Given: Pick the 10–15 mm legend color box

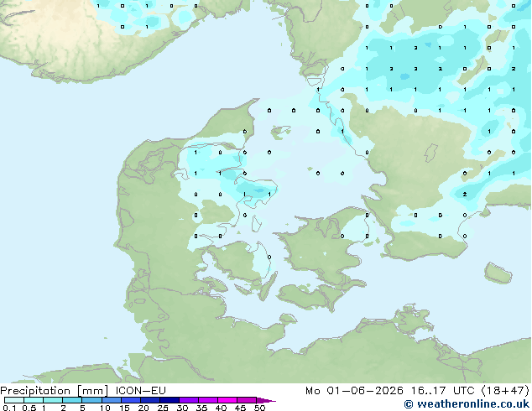Looking at the screenshot, I should click(x=112, y=400).
